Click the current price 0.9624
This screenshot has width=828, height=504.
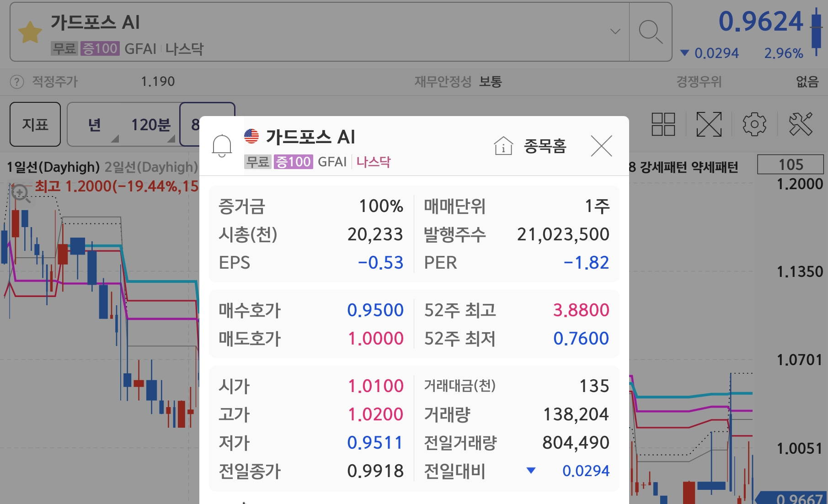point(761,21)
